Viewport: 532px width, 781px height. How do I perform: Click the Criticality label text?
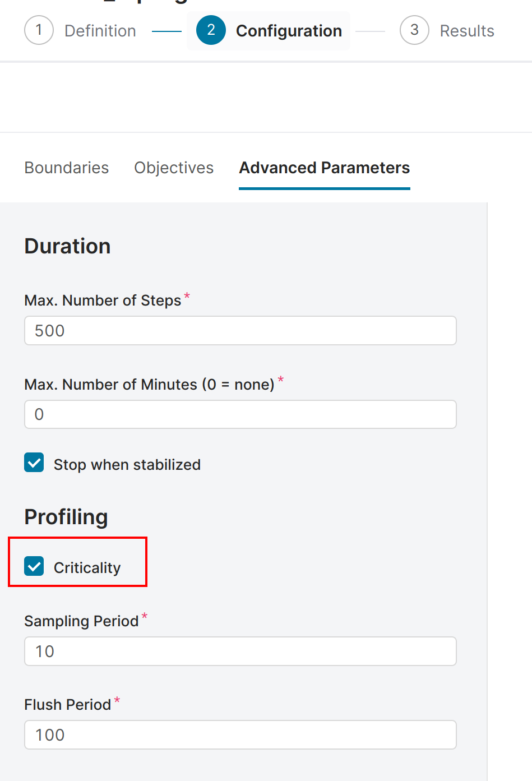pos(87,568)
